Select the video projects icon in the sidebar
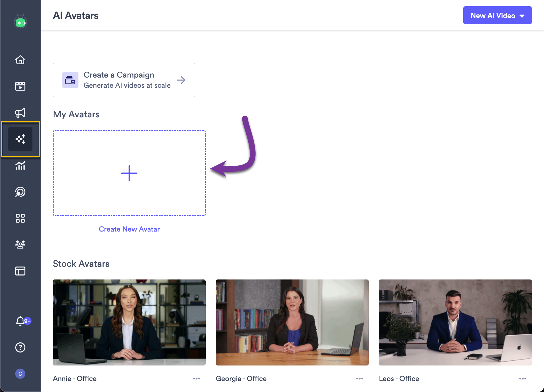This screenshot has height=392, width=544. [20, 86]
